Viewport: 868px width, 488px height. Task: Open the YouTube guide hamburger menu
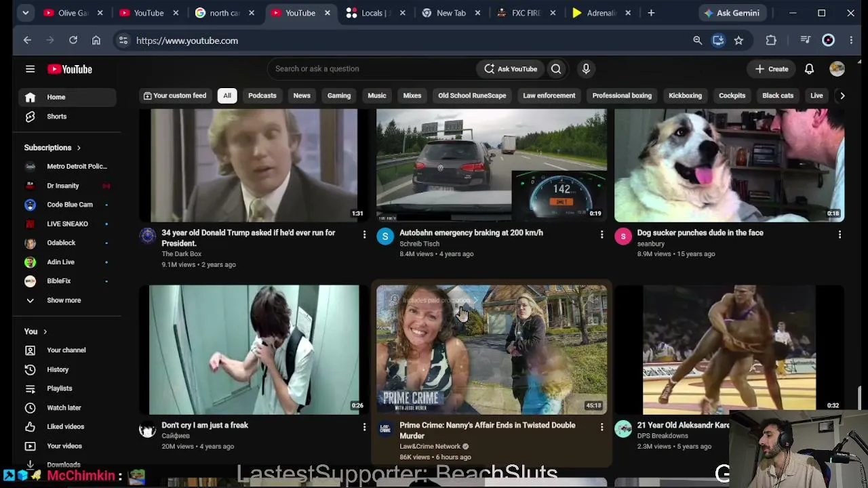pyautogui.click(x=30, y=68)
